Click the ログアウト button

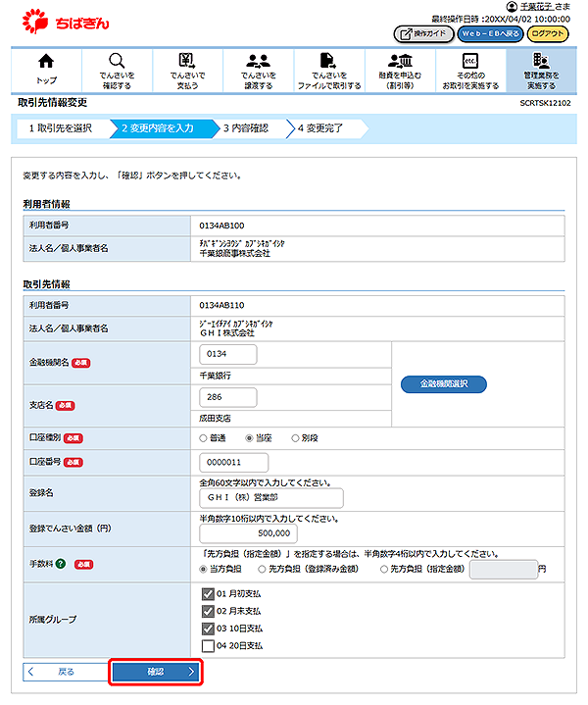point(548,33)
